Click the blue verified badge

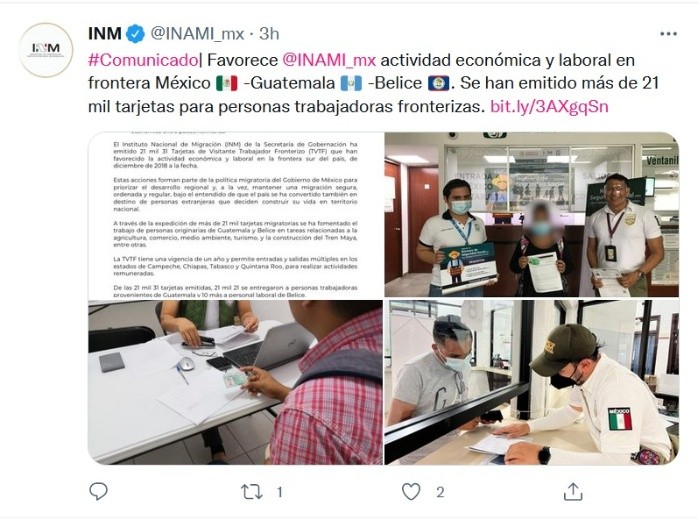point(135,34)
